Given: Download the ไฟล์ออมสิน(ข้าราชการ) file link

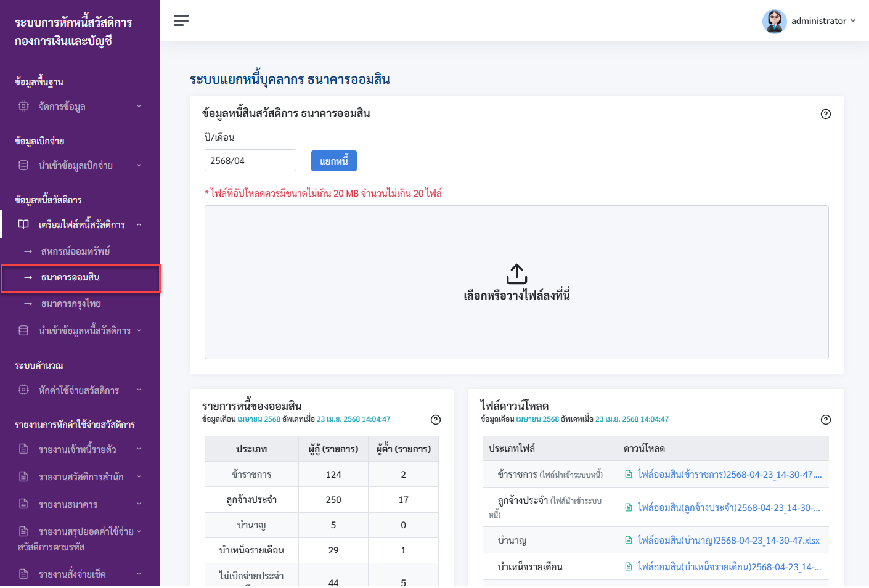Looking at the screenshot, I should (730, 475).
